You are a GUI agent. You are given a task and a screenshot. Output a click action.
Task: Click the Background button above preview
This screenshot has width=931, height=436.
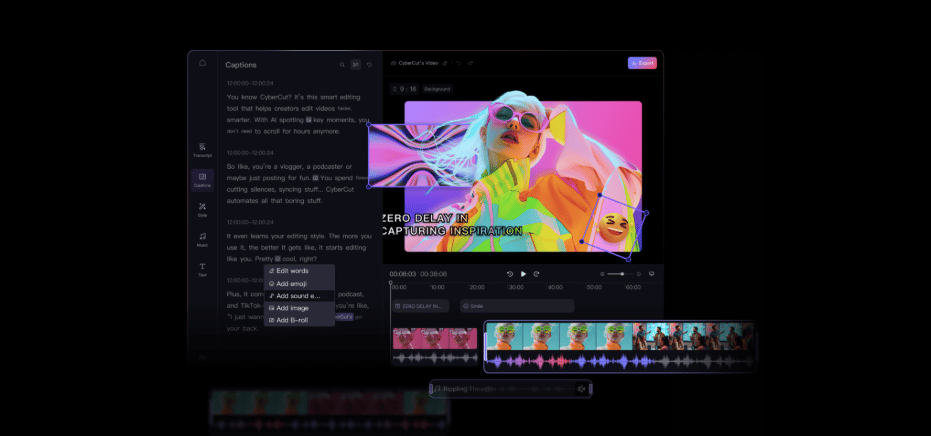438,89
